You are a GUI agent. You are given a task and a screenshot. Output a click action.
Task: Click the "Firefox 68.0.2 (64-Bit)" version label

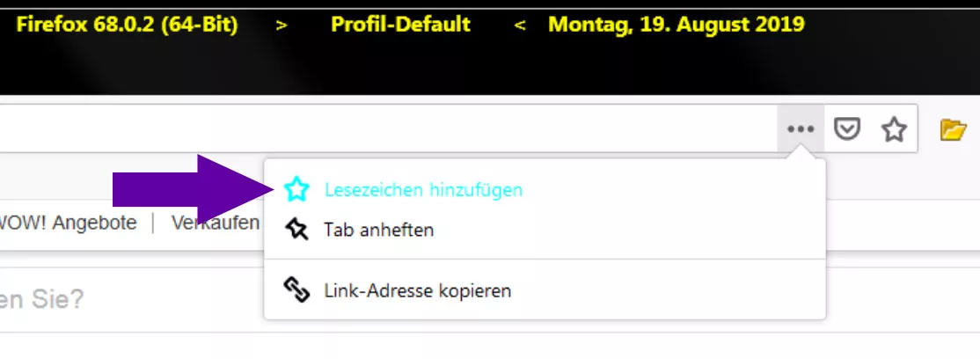point(127,25)
